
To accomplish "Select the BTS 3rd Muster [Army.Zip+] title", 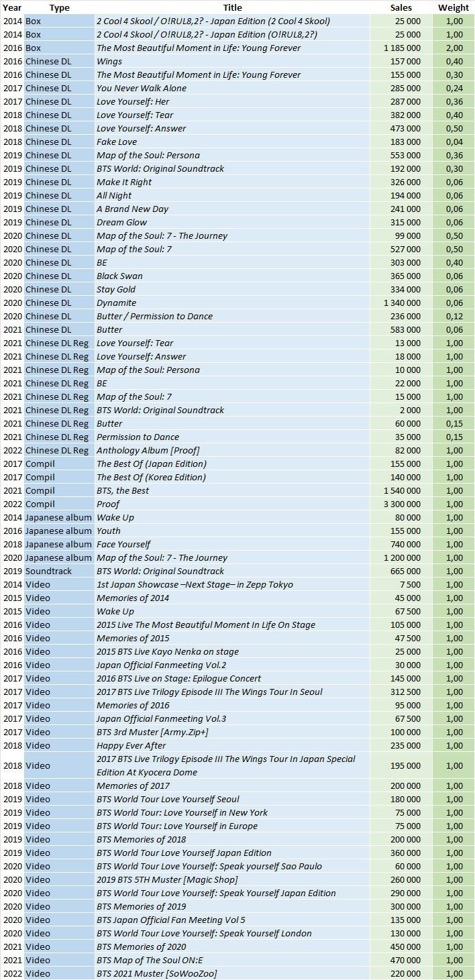I will 152,732.
